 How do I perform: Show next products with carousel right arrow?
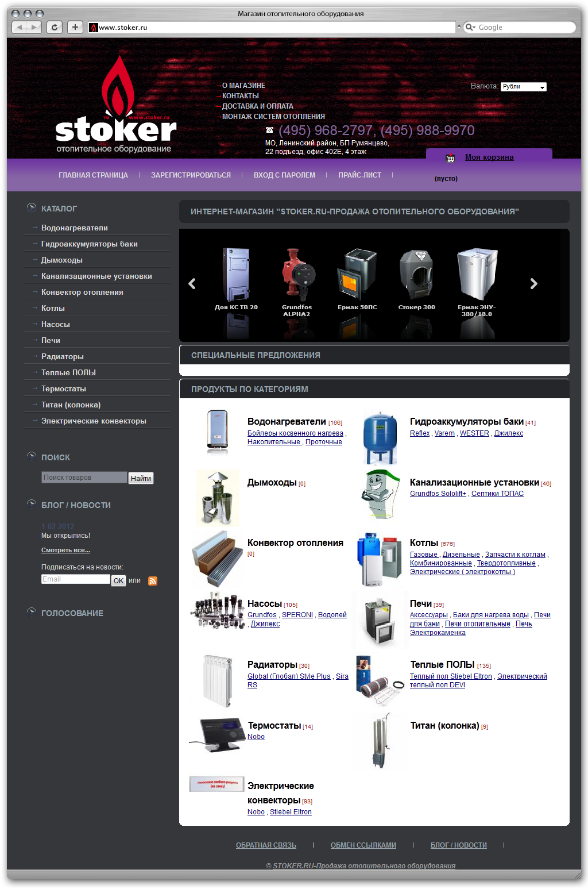pos(533,283)
